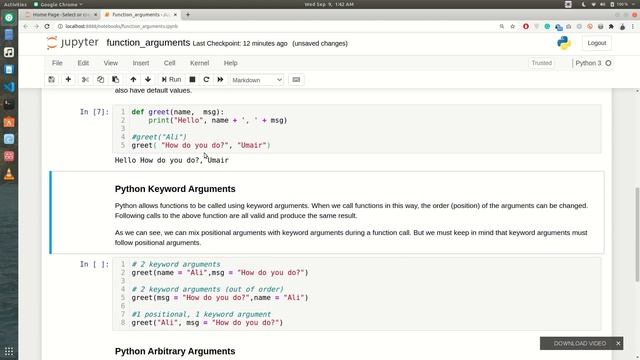Click the notebook vertical scrollbar
Viewport: 640px width, 360px height.
[x=637, y=235]
